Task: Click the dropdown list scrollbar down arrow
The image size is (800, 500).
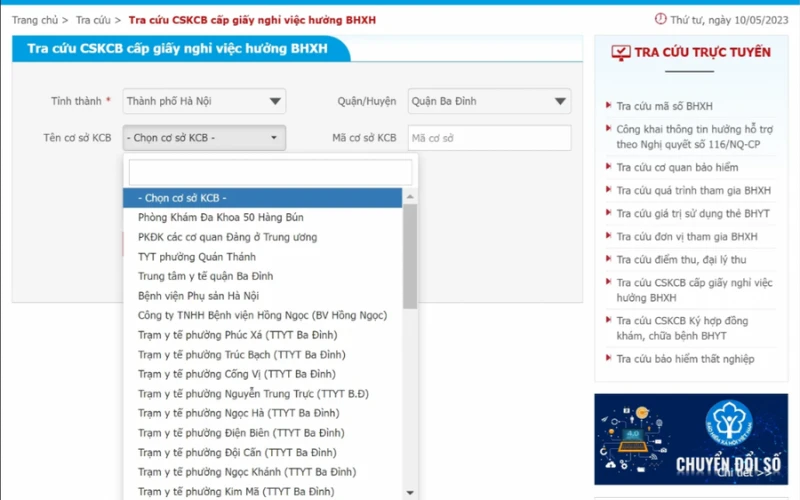Action: point(410,492)
